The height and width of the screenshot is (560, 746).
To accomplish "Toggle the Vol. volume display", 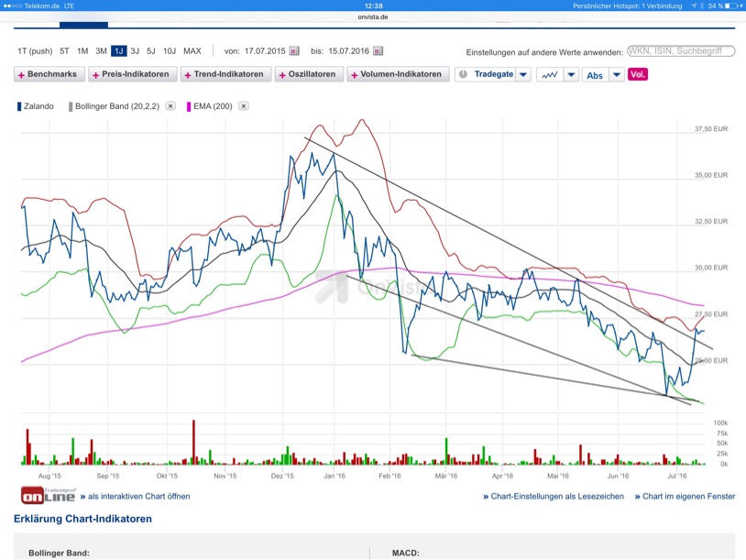I will click(x=637, y=74).
